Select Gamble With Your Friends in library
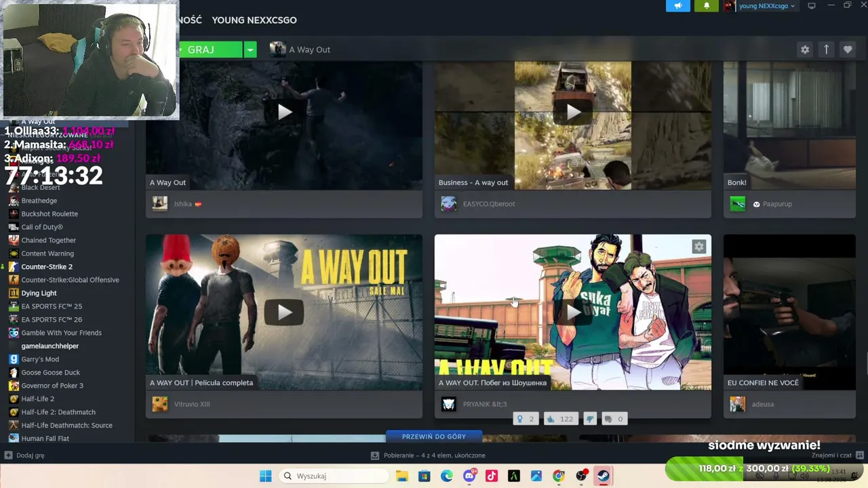Image resolution: width=868 pixels, height=488 pixels. (61, 333)
